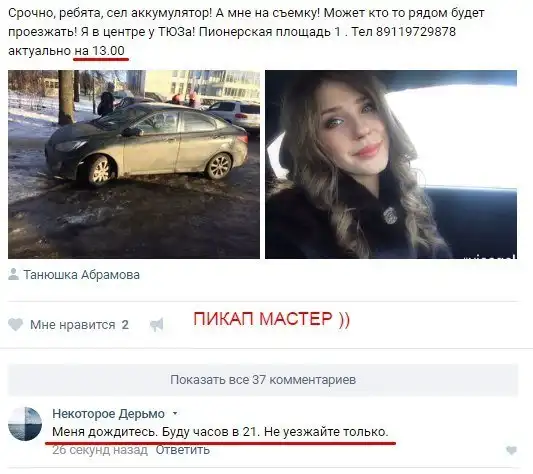Open the car photo thumbnail

(x=134, y=164)
